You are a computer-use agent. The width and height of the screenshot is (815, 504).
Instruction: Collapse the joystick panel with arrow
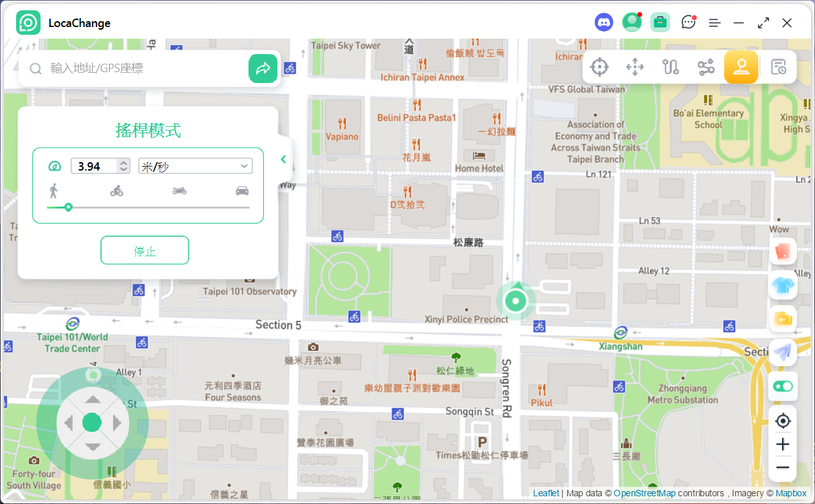(283, 160)
